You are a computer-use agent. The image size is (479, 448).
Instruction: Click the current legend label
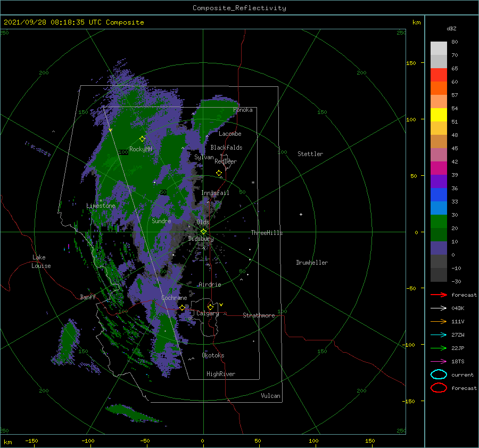[463, 374]
